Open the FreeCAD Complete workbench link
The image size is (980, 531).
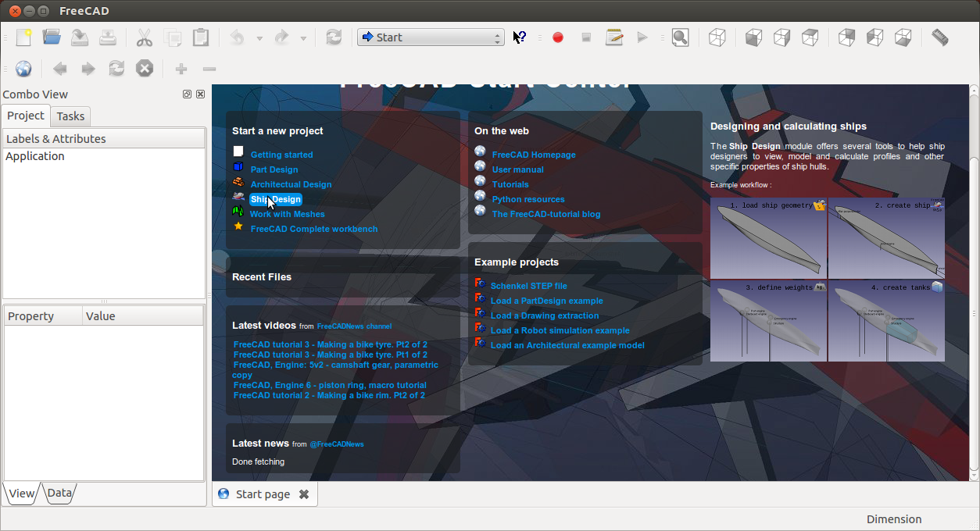click(314, 229)
